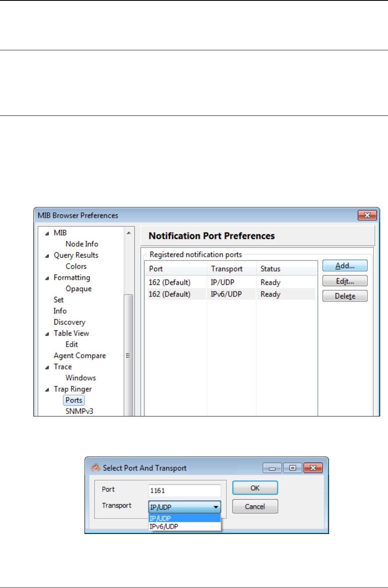Click the Edit... button
Image resolution: width=388 pixels, height=588 pixels.
point(345,281)
